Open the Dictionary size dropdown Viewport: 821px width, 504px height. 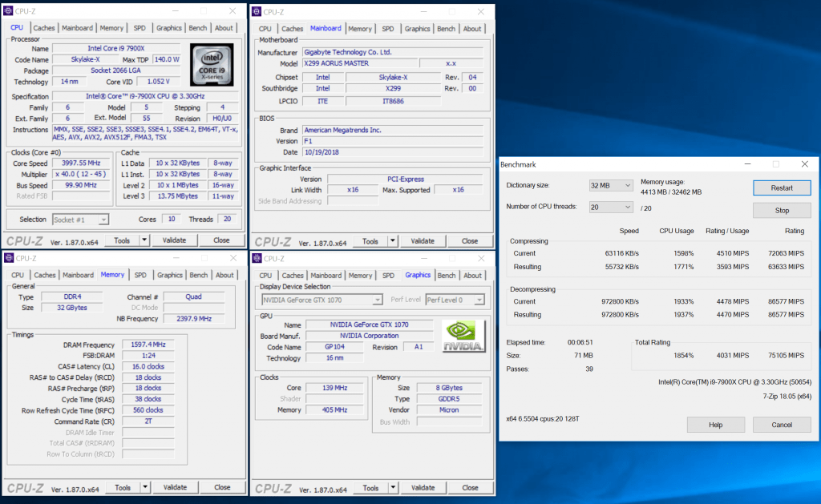pyautogui.click(x=611, y=186)
